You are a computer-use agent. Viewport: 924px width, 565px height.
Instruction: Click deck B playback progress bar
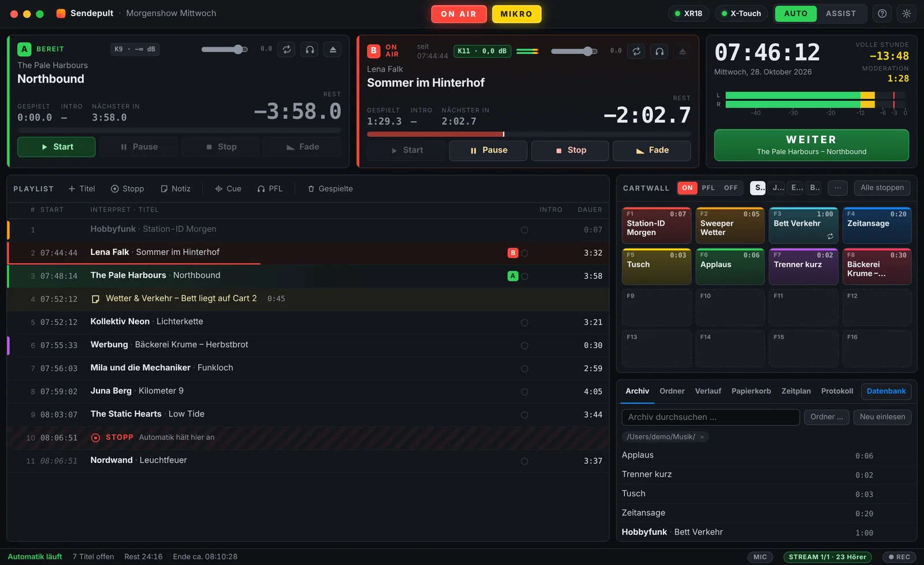pos(529,135)
